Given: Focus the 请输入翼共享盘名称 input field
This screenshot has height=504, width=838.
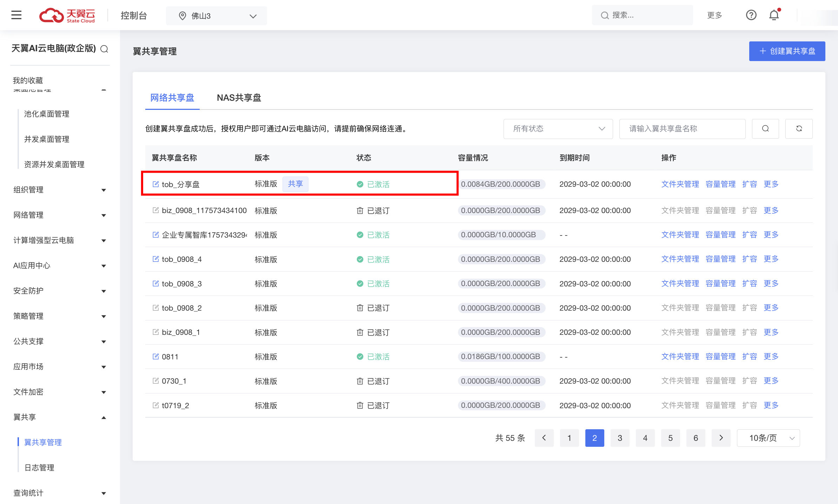Looking at the screenshot, I should 682,129.
